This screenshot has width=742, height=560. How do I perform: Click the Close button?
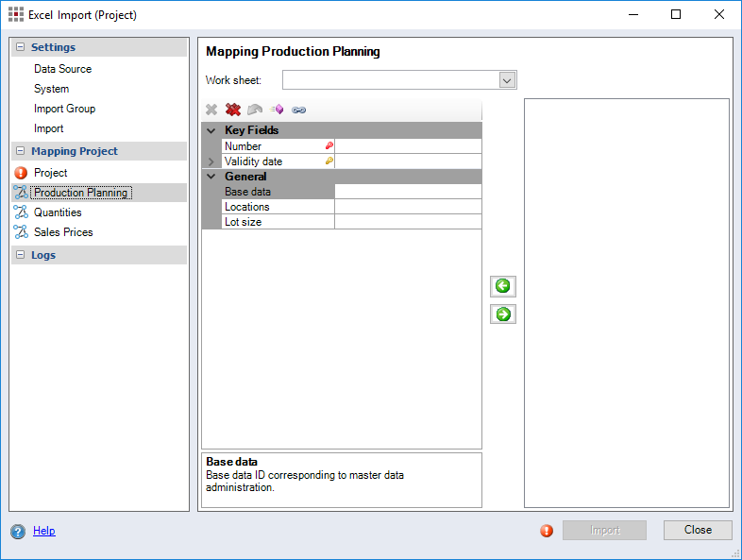click(698, 530)
